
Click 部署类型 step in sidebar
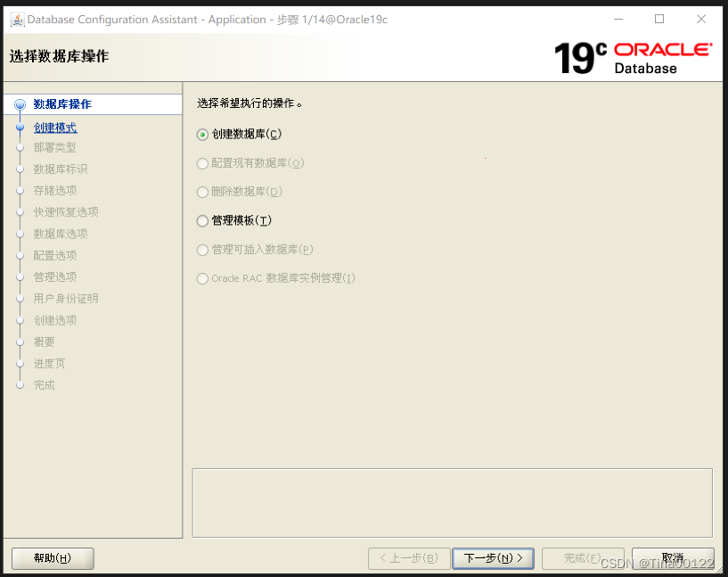54,148
